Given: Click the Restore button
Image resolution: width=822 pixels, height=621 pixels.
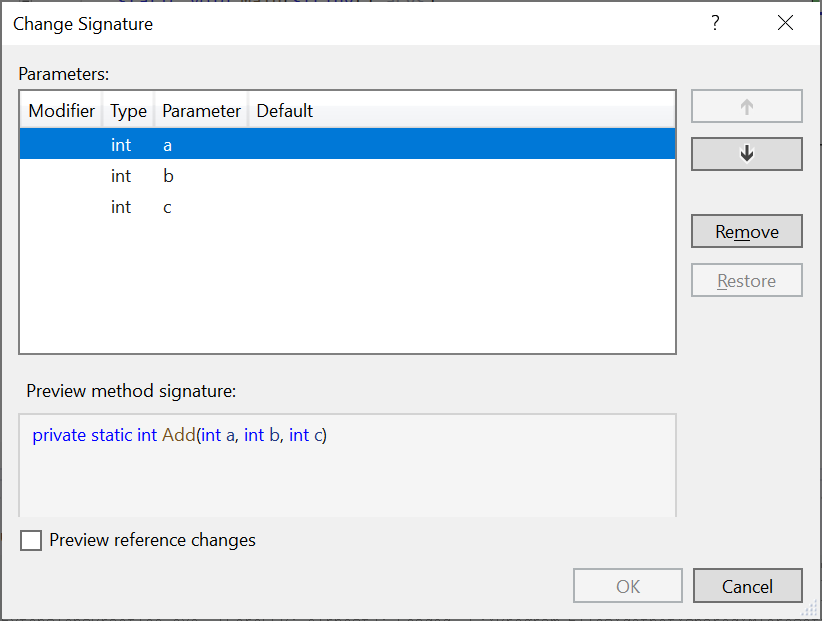Looking at the screenshot, I should [747, 280].
